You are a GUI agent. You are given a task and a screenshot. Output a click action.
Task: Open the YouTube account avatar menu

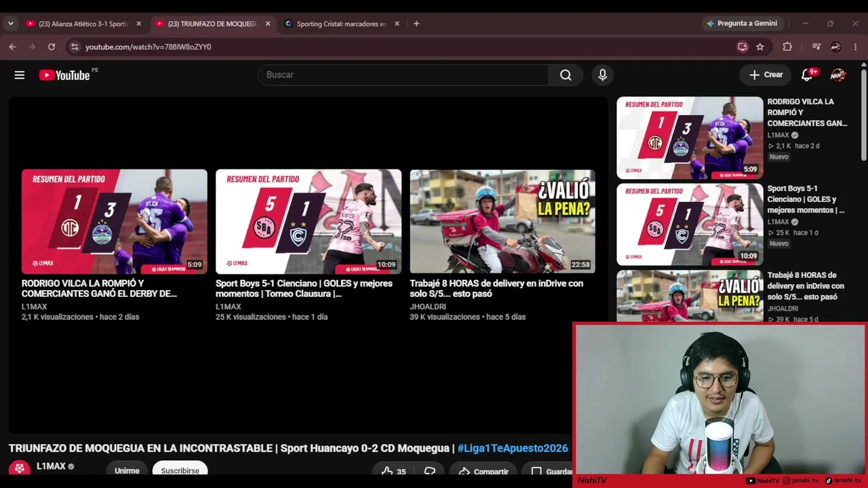coord(838,75)
